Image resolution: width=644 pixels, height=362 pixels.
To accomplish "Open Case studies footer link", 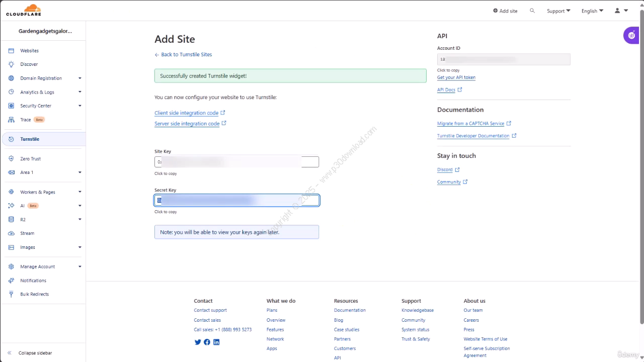I will point(347,330).
